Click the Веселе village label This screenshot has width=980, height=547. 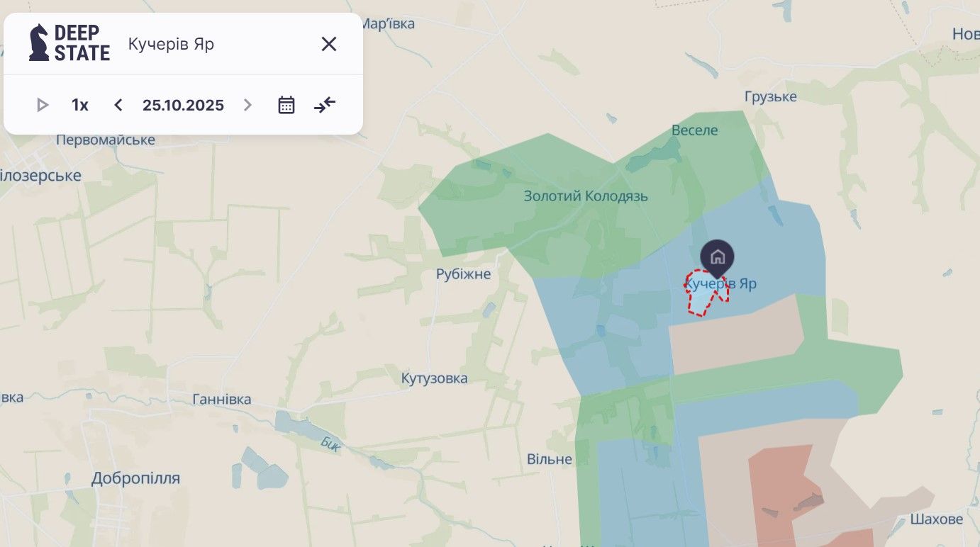(694, 130)
